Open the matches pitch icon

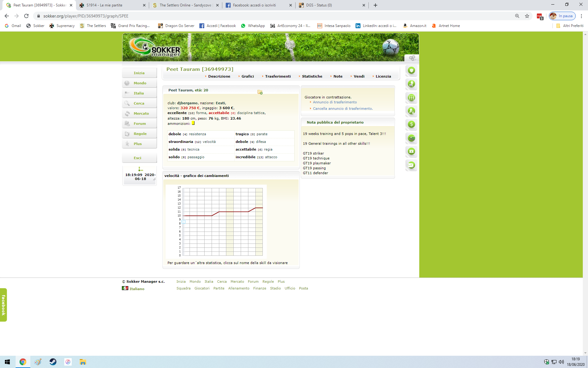tap(411, 98)
